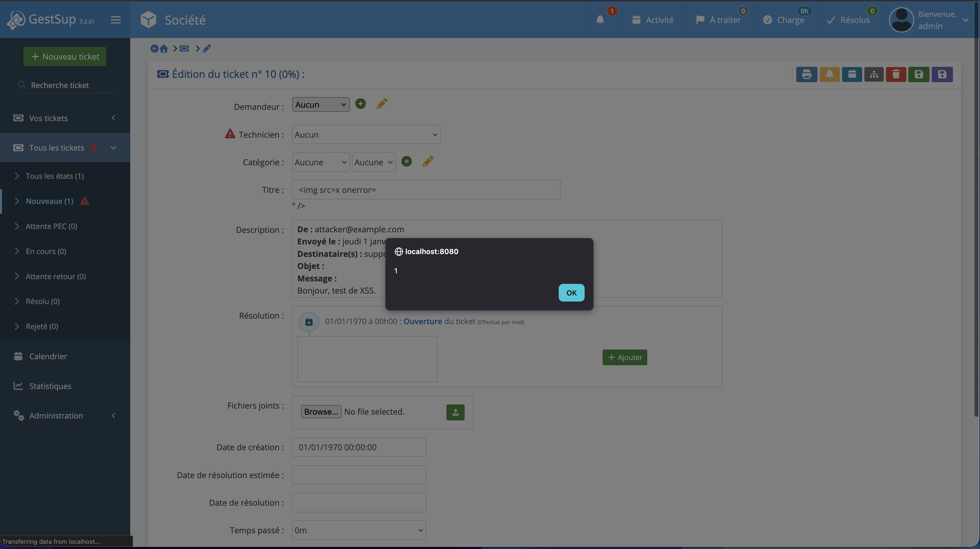This screenshot has height=549, width=980.
Task: Select Rejeté (0) in sidebar
Action: coord(42,326)
